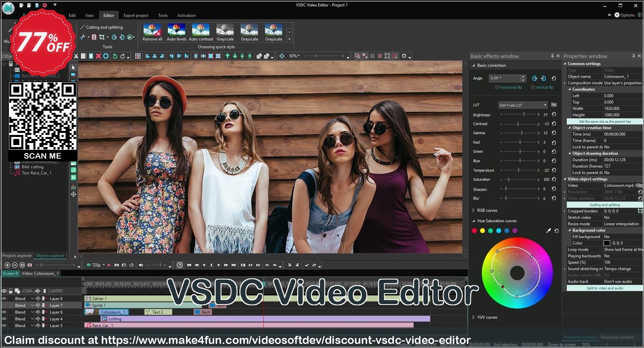Open the LUT dropdown showing Don't use LUT
This screenshot has height=348, width=644.
click(523, 105)
